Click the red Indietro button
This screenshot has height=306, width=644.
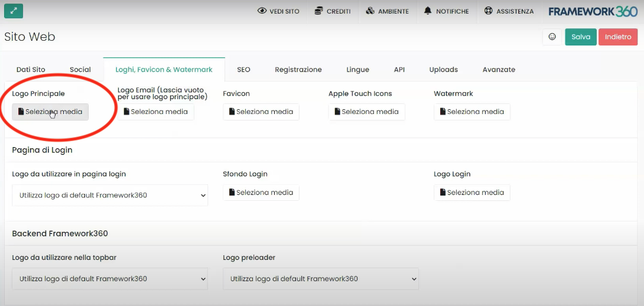[618, 37]
